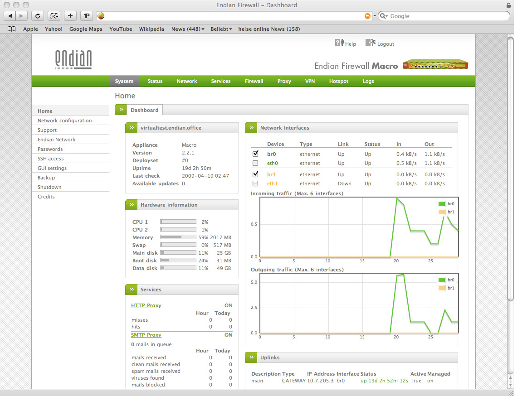532x396 pixels.
Task: Click the 1P toolbar button
Action: pyautogui.click(x=87, y=16)
